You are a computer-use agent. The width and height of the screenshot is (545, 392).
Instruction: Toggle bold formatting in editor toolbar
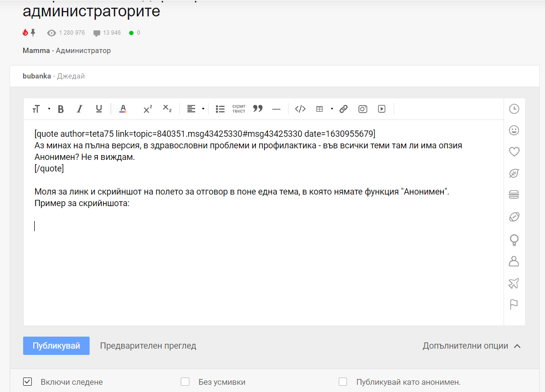[x=61, y=109]
